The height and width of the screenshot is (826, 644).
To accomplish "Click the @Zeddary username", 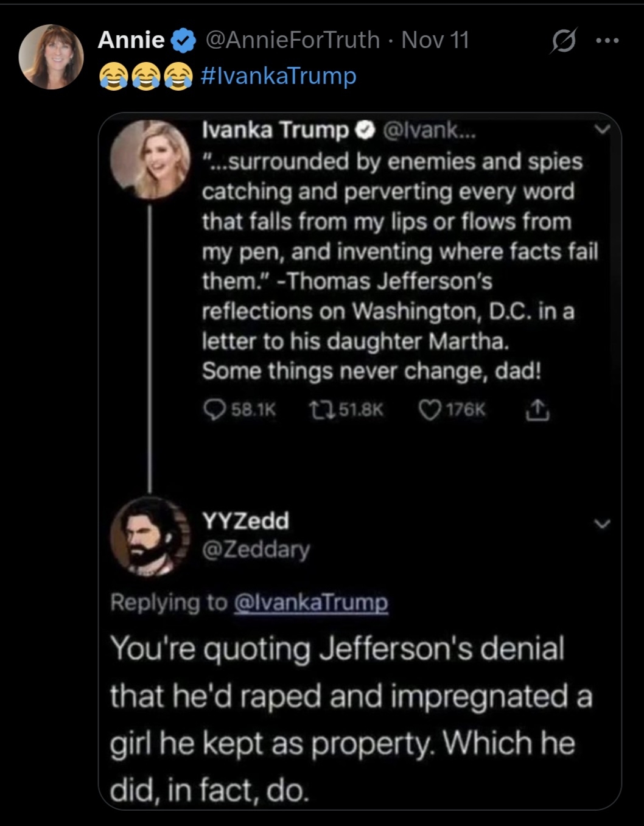I will click(256, 549).
